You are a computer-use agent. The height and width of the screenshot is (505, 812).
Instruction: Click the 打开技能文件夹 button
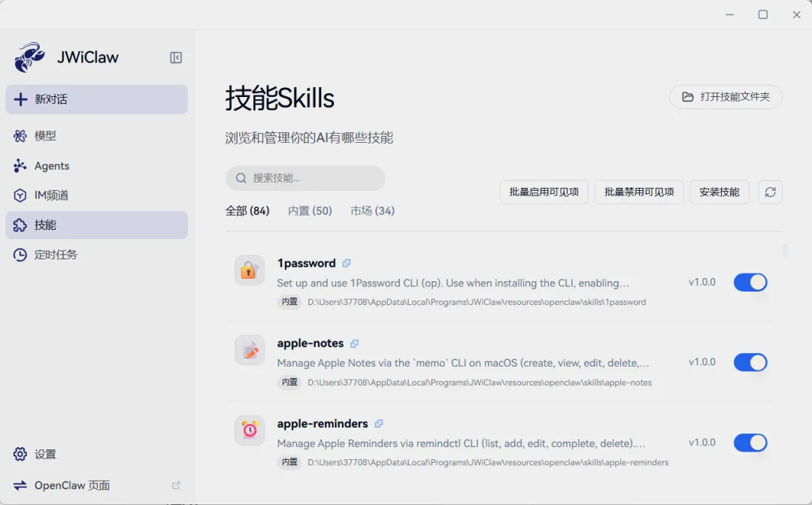[726, 97]
